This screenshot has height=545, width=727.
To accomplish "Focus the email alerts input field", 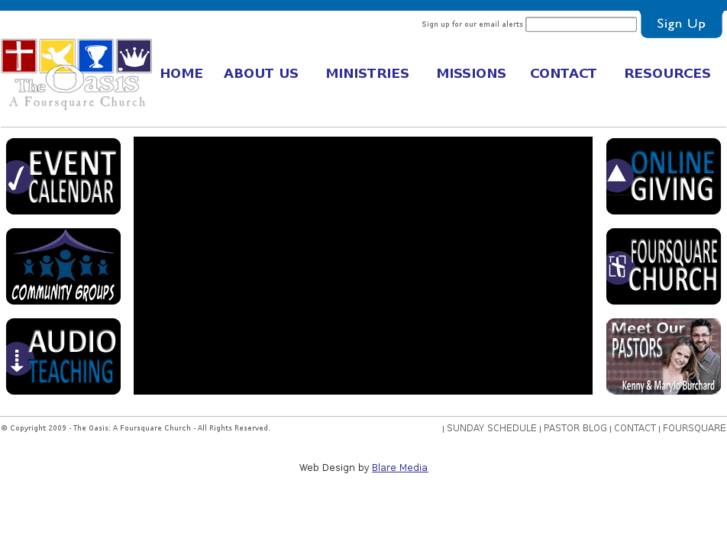I will coord(581,24).
